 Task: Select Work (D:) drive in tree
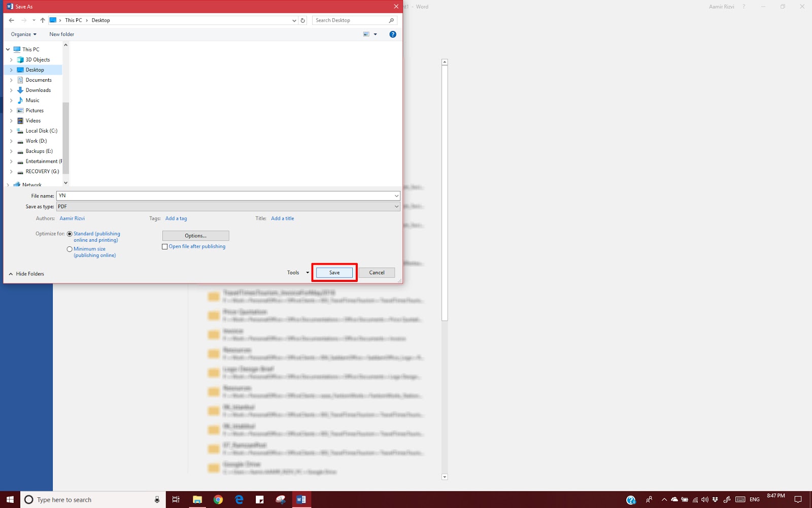pyautogui.click(x=36, y=141)
